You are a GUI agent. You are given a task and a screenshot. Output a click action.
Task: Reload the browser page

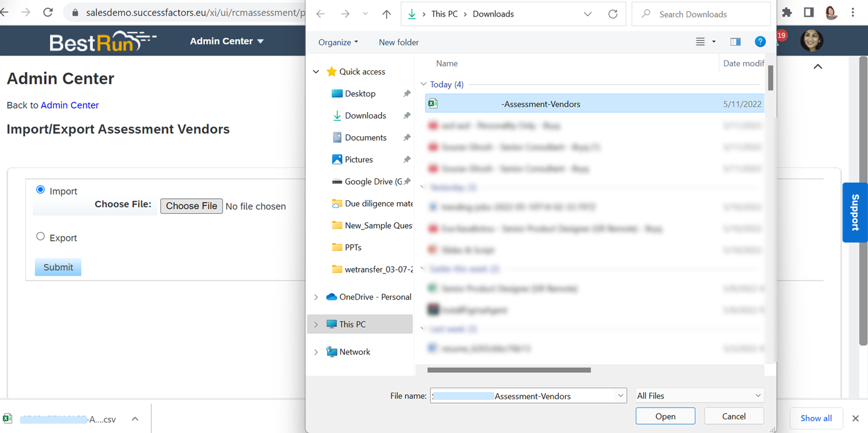48,12
